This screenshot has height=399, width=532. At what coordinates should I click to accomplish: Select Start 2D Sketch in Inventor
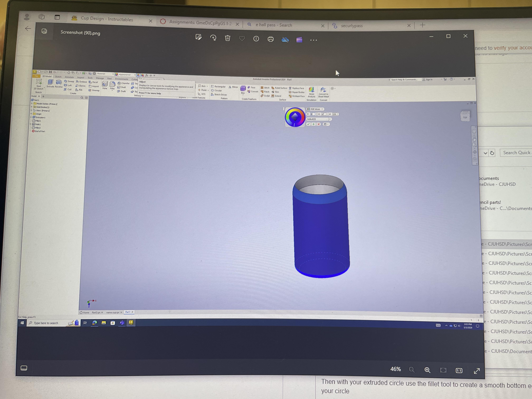click(39, 84)
